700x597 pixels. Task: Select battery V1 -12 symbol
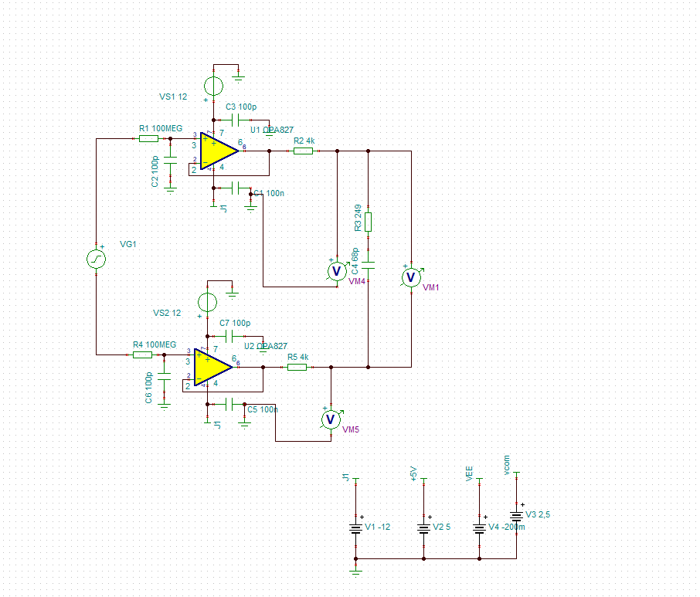click(356, 529)
